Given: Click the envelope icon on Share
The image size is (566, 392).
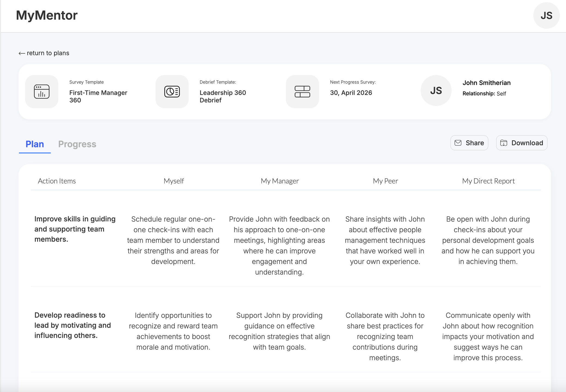Looking at the screenshot, I should tap(458, 143).
